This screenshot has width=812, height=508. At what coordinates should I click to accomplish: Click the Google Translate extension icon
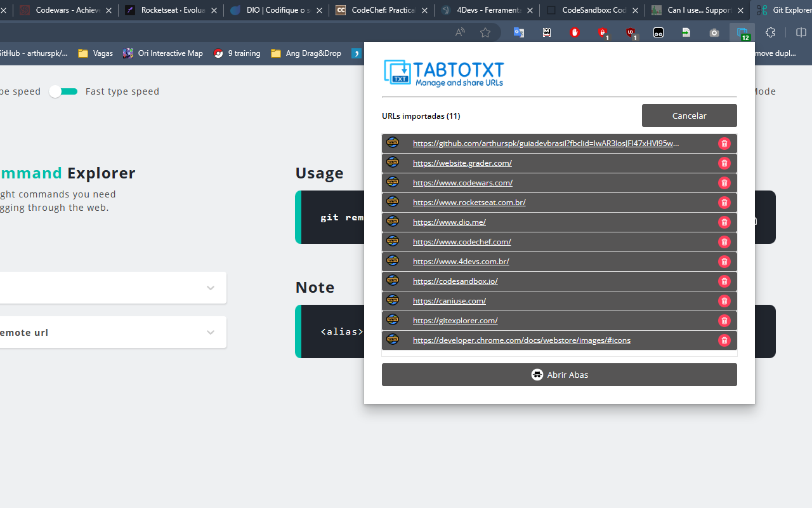tap(519, 32)
